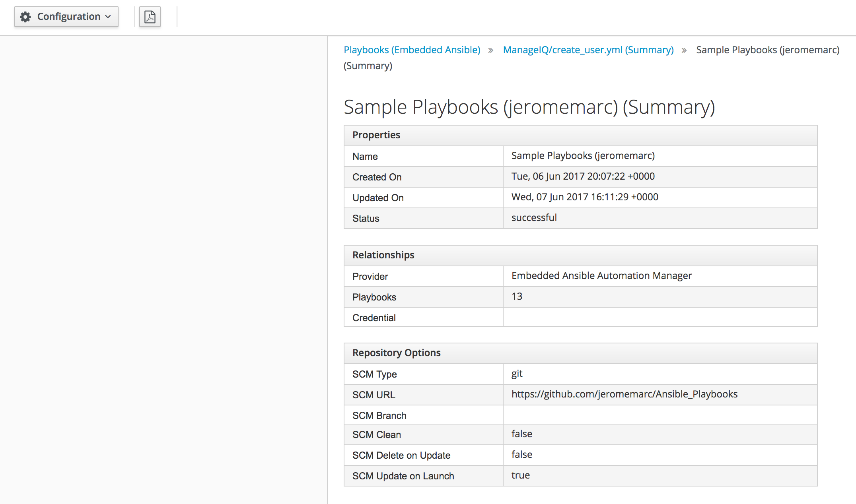Click Embedded Ansible Automation Manager value
856x504 pixels.
[x=601, y=275]
